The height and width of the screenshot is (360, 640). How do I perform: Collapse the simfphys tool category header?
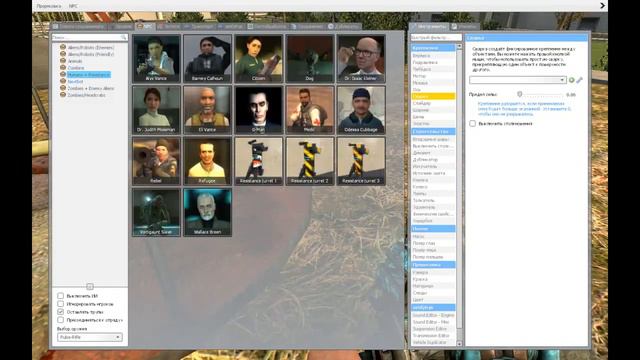pos(433,307)
